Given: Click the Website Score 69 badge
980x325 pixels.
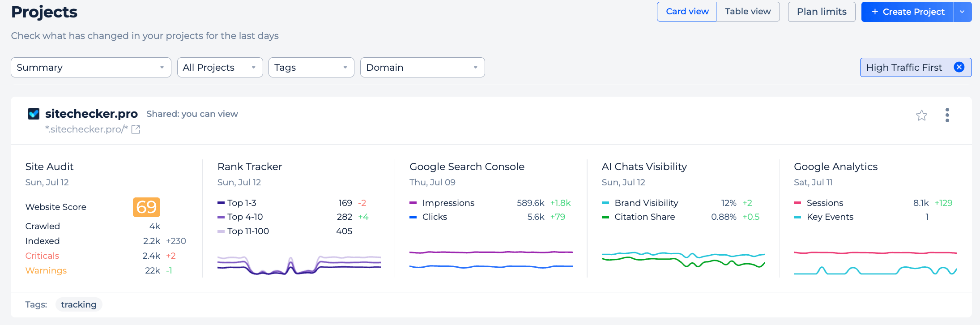Looking at the screenshot, I should (x=146, y=207).
